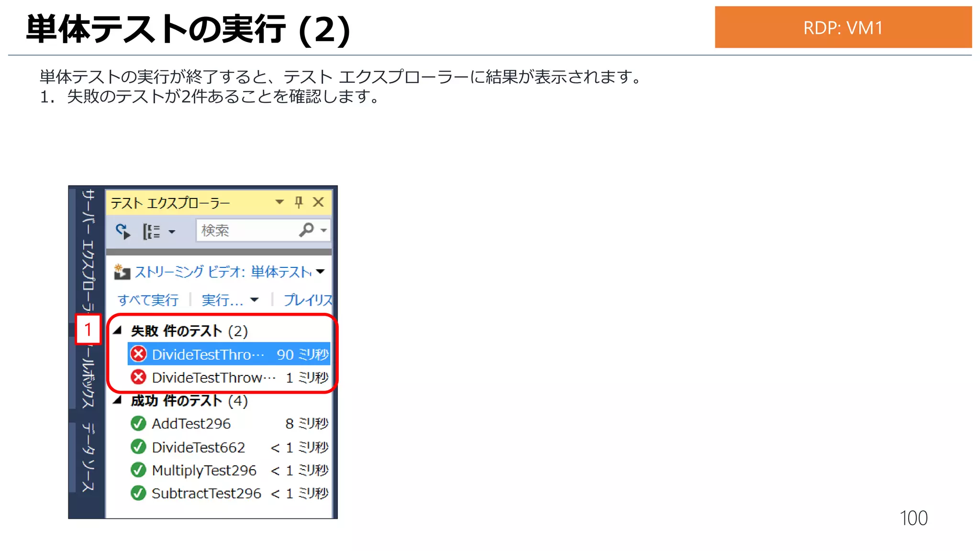The height and width of the screenshot is (551, 980).
Task: Click the red failure icon of the 90 ミリ秒 test
Action: 139,354
